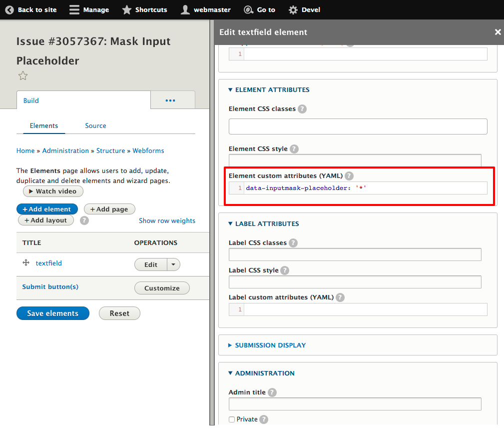The width and height of the screenshot is (504, 432).
Task: Collapse the Label Attributes section
Action: point(267,224)
